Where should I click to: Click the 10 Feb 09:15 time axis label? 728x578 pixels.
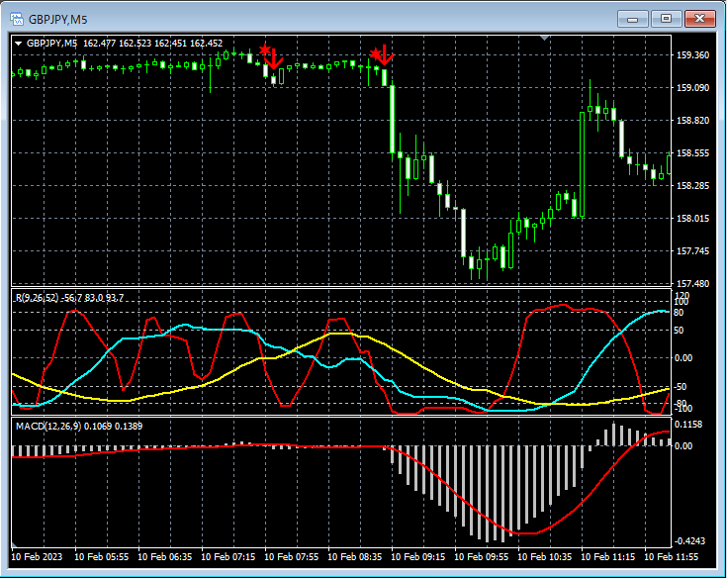coord(419,557)
